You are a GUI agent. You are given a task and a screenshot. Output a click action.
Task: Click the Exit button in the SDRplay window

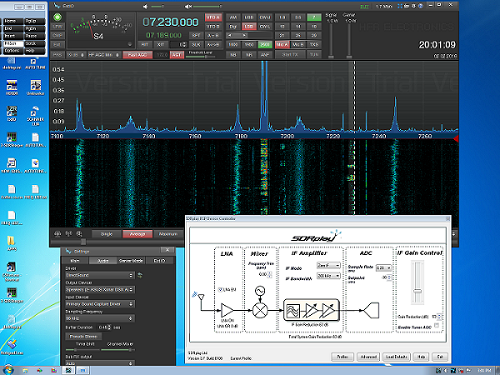pyautogui.click(x=440, y=357)
